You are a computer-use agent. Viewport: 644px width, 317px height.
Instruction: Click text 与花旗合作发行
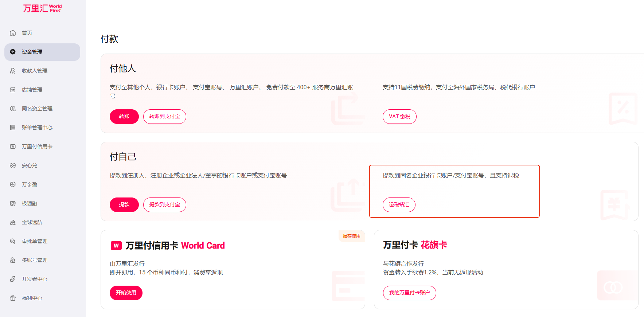[403, 263]
